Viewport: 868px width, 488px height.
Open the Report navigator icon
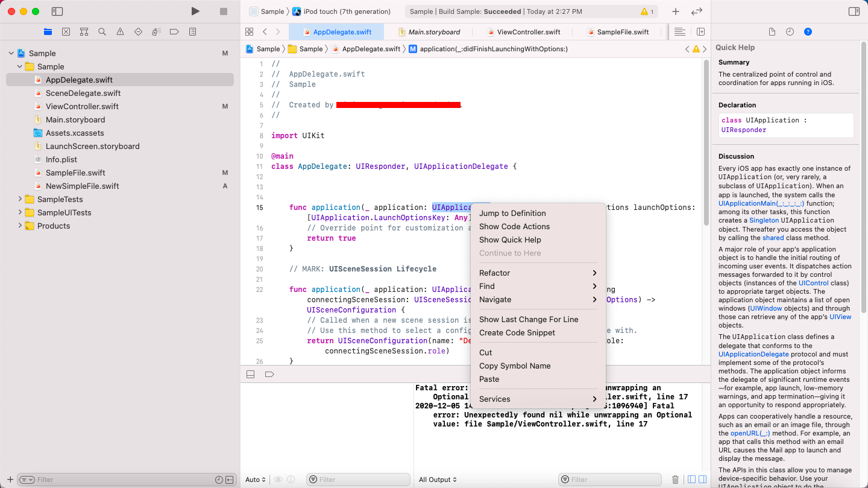click(192, 31)
